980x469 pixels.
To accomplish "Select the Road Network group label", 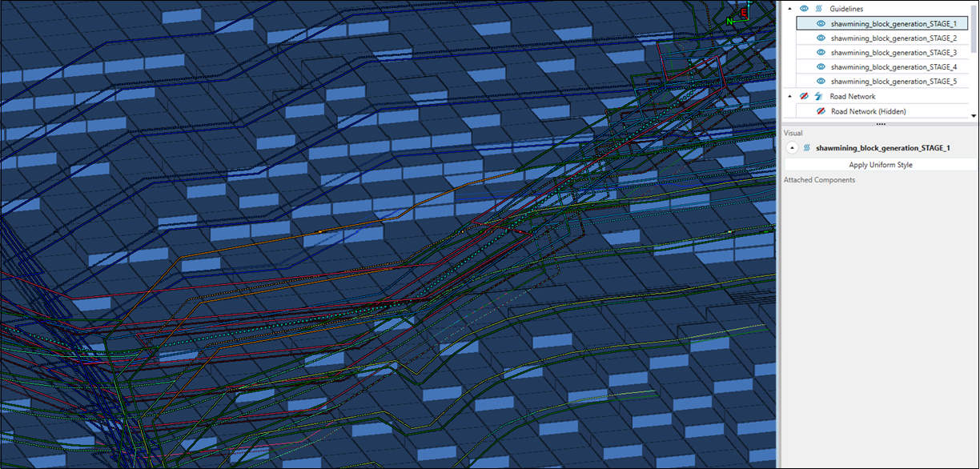I will (853, 96).
